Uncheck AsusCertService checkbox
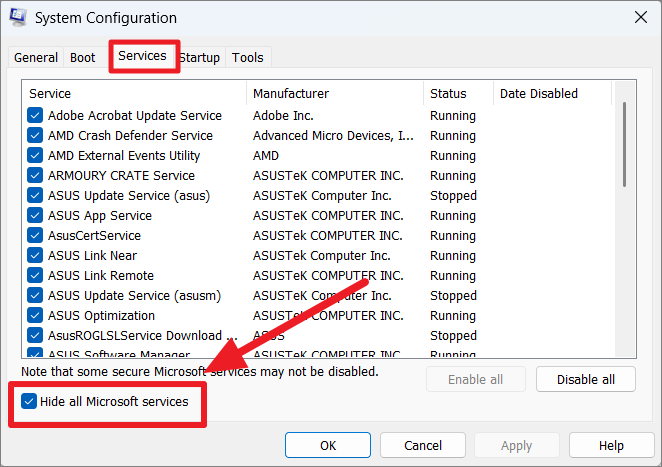The width and height of the screenshot is (662, 467). [x=35, y=235]
